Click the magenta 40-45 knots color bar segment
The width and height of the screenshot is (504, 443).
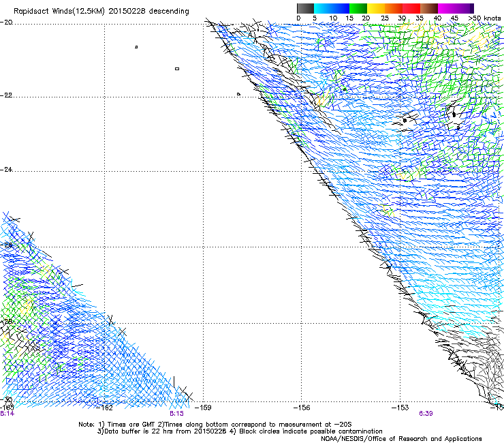click(x=447, y=8)
